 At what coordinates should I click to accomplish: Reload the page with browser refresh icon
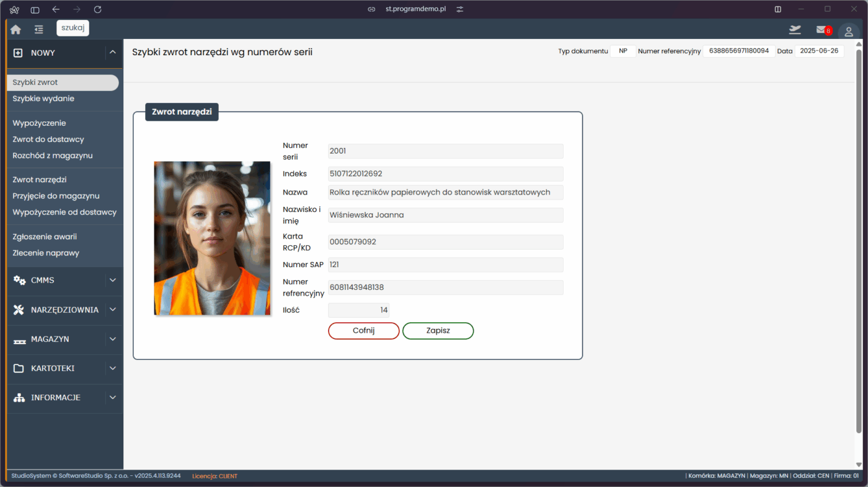click(x=97, y=9)
